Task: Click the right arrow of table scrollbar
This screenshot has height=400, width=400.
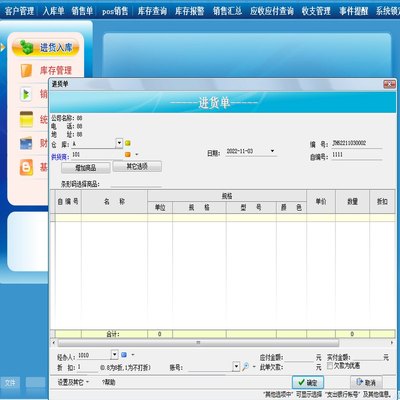Action: pyautogui.click(x=392, y=343)
